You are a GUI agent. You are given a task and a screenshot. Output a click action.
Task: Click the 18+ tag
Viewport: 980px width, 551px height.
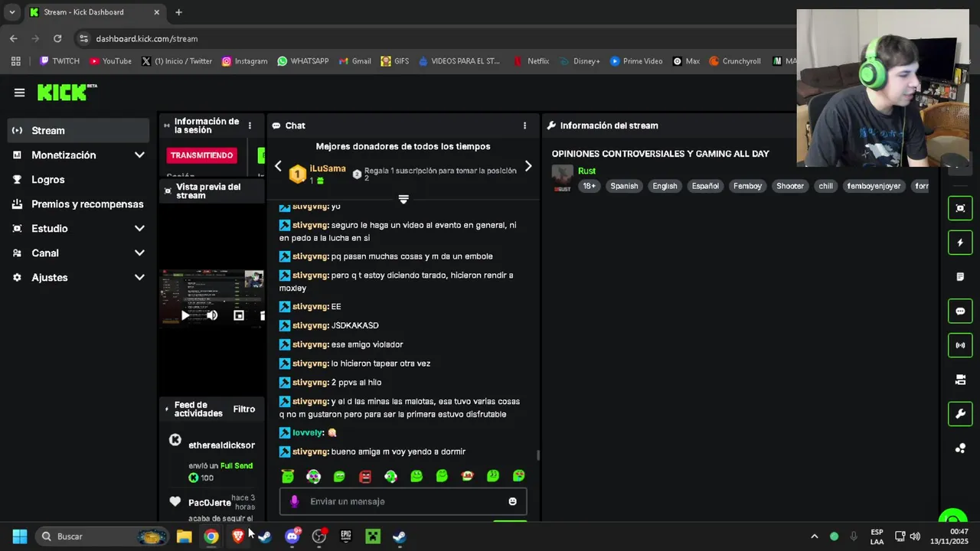coord(589,186)
